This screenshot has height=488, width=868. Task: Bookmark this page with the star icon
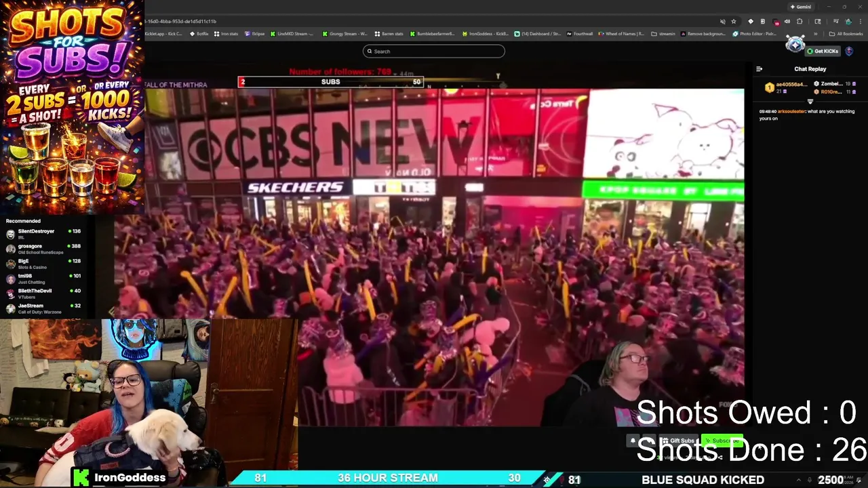pos(733,21)
